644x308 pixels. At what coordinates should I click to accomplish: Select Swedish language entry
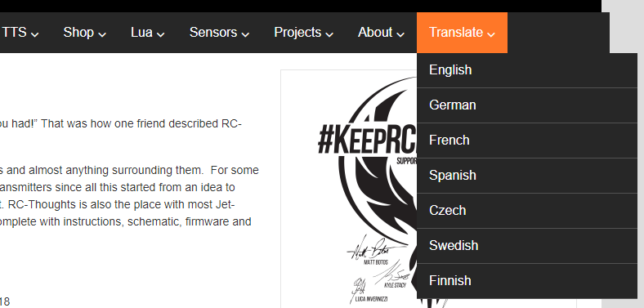pos(527,246)
